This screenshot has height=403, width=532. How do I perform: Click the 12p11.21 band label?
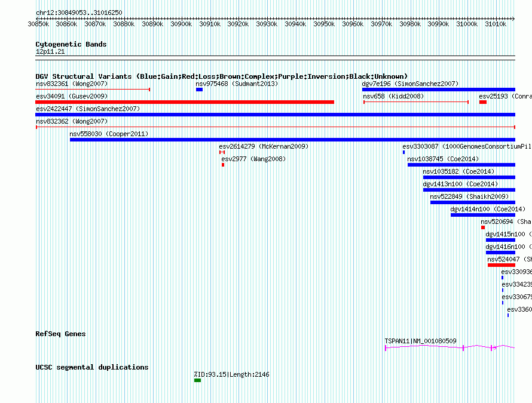click(x=50, y=51)
